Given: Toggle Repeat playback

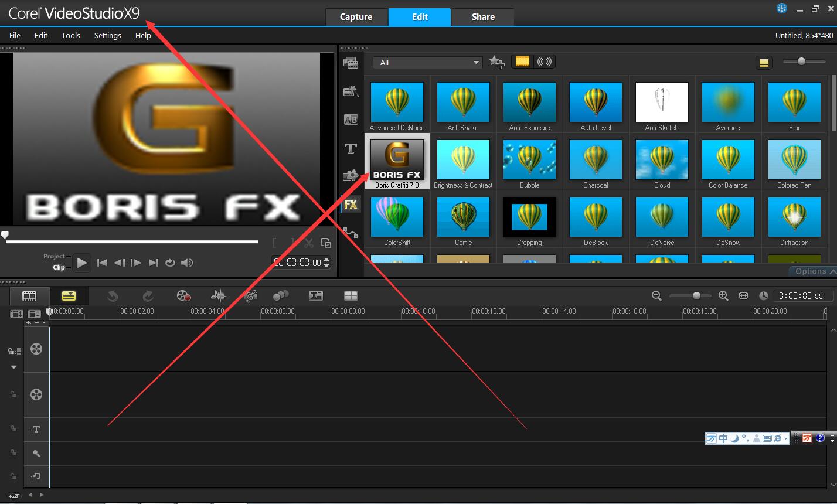Looking at the screenshot, I should pyautogui.click(x=170, y=263).
